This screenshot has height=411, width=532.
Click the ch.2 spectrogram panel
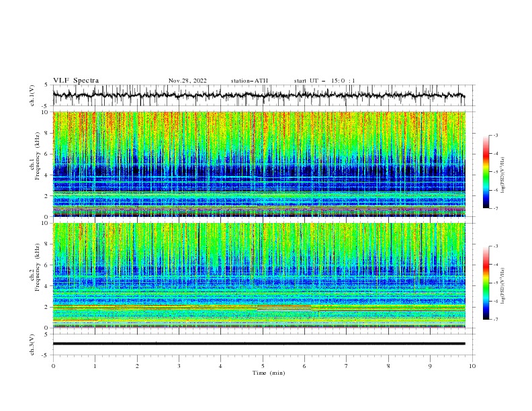point(259,275)
